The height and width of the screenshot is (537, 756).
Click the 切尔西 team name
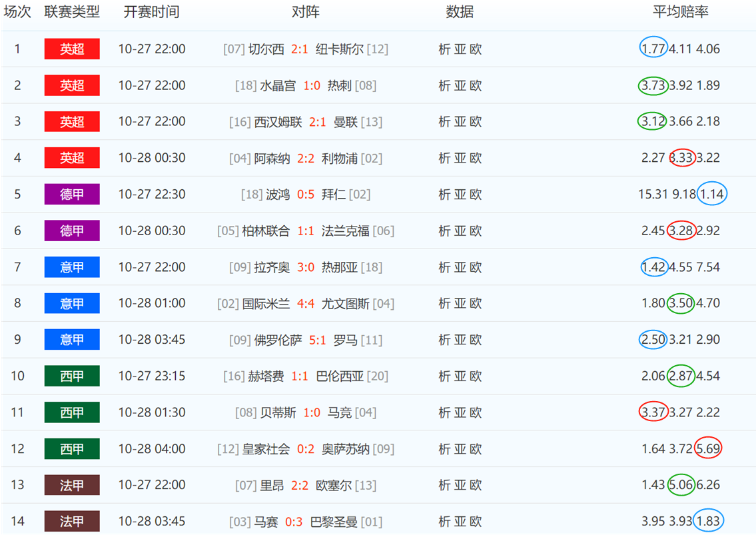click(266, 49)
